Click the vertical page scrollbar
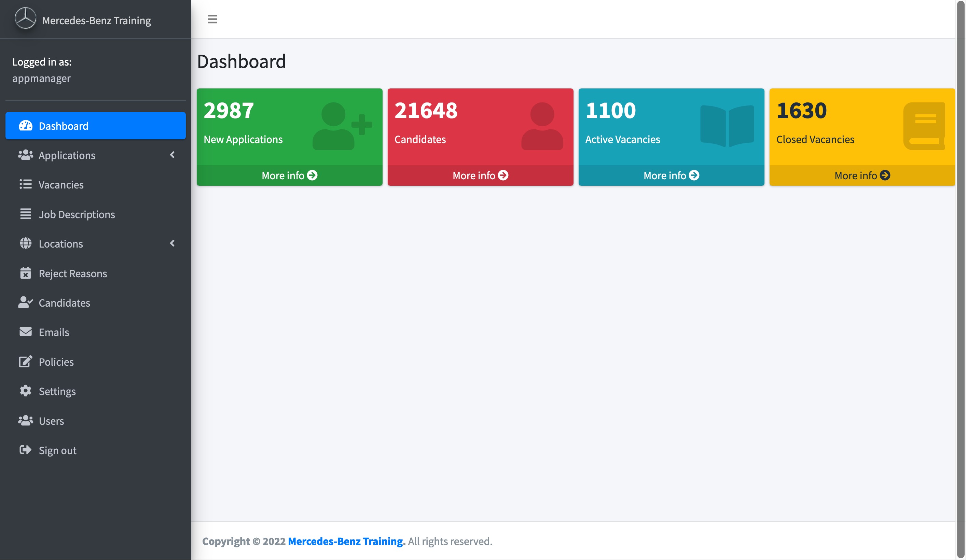This screenshot has height=560, width=966. point(961,280)
